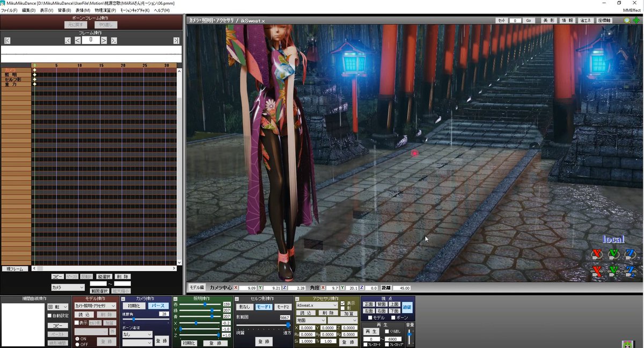Click the 照明 keyframe diamond at frame 0
The width and height of the screenshot is (644, 348).
[x=34, y=75]
